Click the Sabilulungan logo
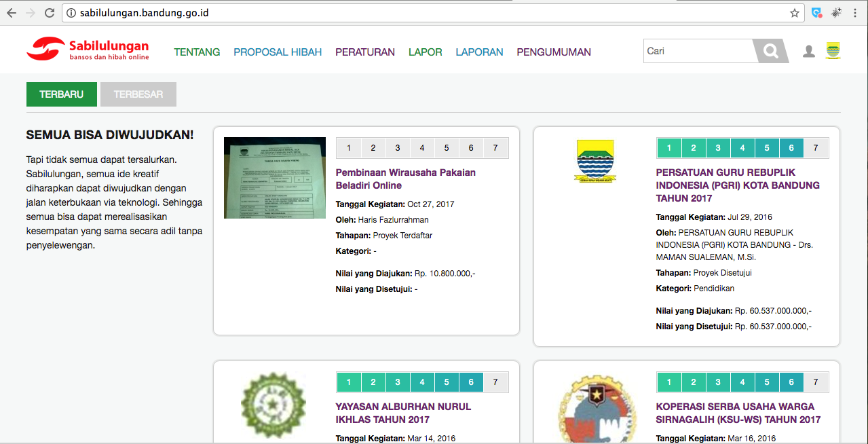 pyautogui.click(x=88, y=49)
